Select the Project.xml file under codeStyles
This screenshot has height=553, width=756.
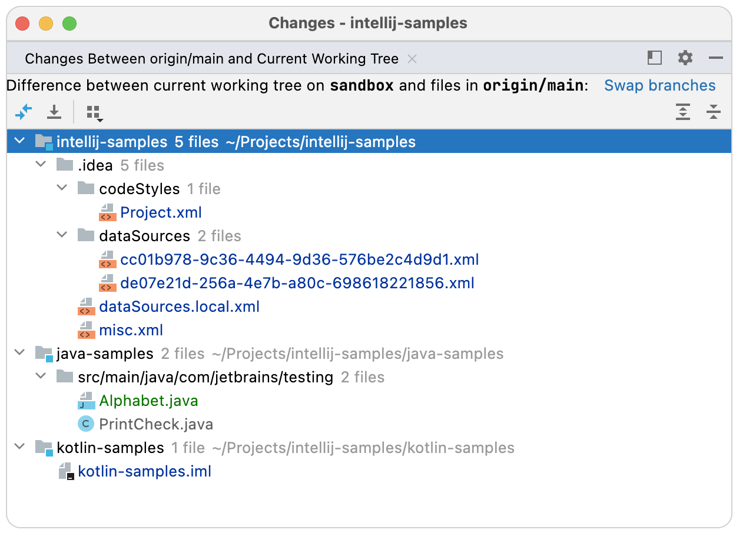coord(161,212)
